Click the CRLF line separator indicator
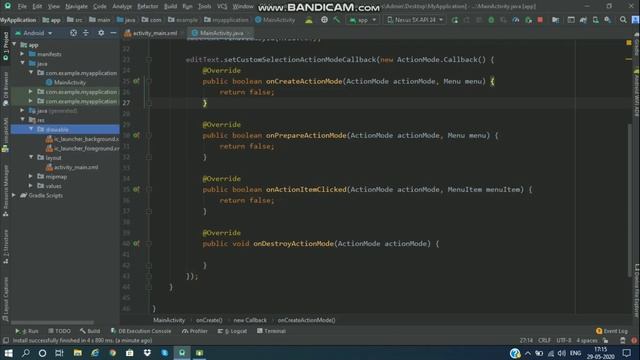This screenshot has width=640, height=360. (x=544, y=340)
